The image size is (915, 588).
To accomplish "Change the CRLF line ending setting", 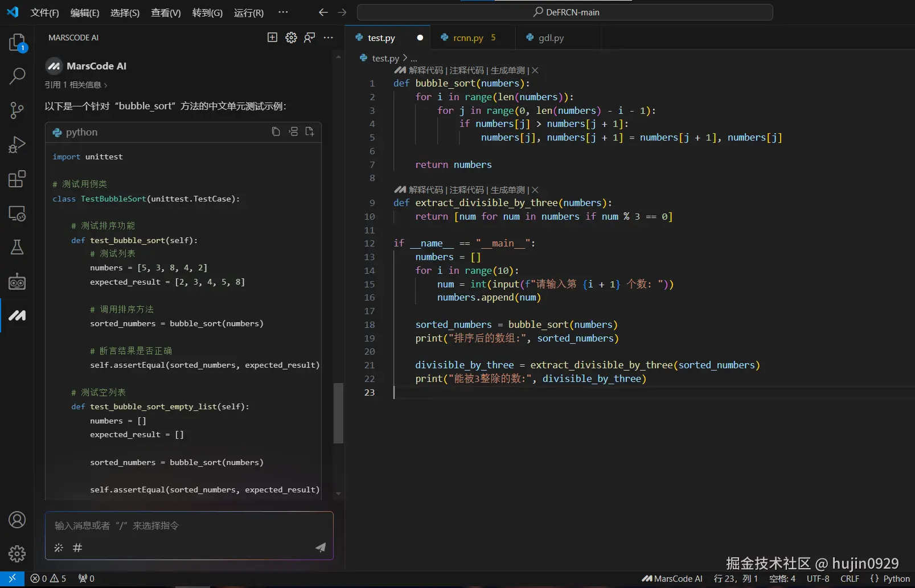I will coord(850,578).
